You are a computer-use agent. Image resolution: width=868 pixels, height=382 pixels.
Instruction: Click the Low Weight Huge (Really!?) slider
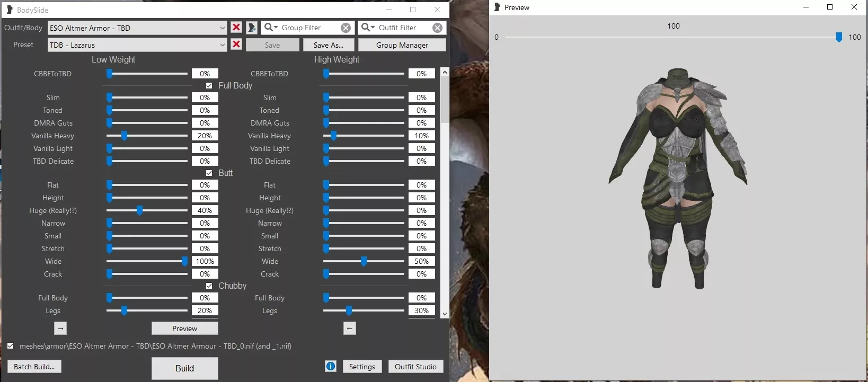point(147,210)
